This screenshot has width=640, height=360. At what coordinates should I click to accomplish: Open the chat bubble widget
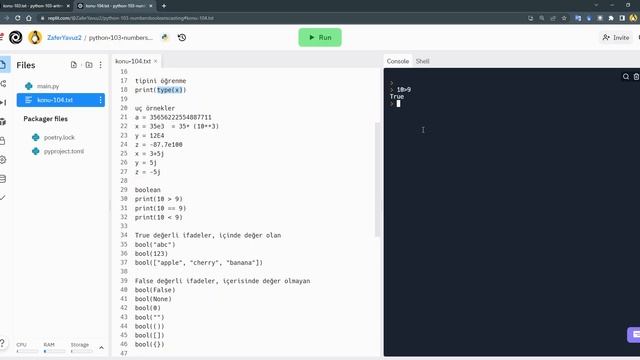(634, 335)
